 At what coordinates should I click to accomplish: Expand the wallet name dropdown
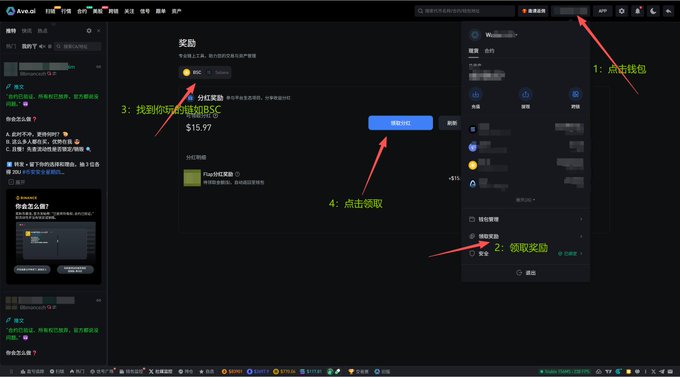501,35
